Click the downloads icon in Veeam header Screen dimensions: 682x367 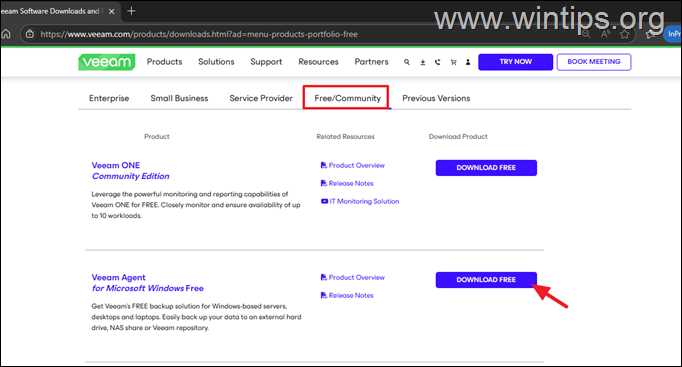pos(422,62)
